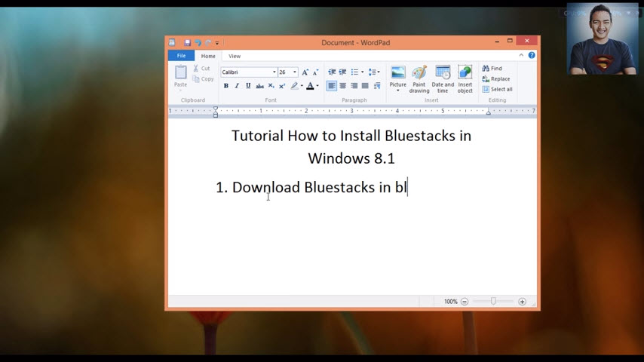Expand the font size 26 dropdown
This screenshot has width=644, height=362.
pos(294,72)
